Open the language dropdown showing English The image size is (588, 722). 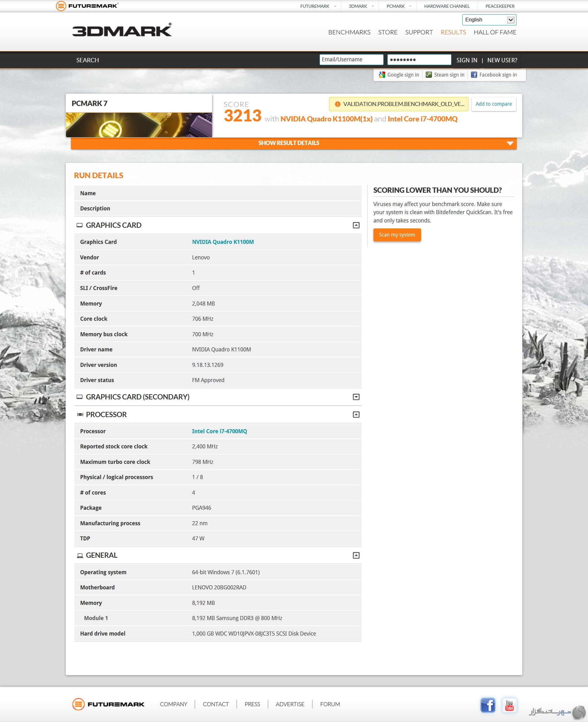pos(489,20)
